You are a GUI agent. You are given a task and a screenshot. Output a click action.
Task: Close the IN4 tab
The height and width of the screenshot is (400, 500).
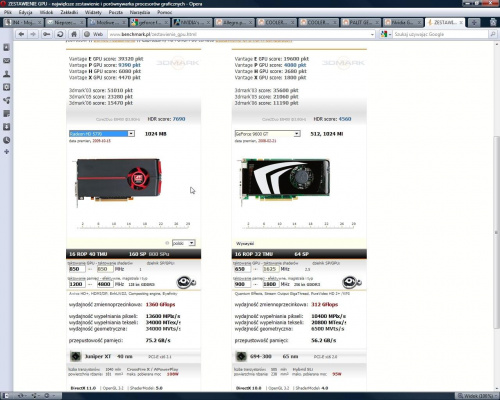(39, 23)
